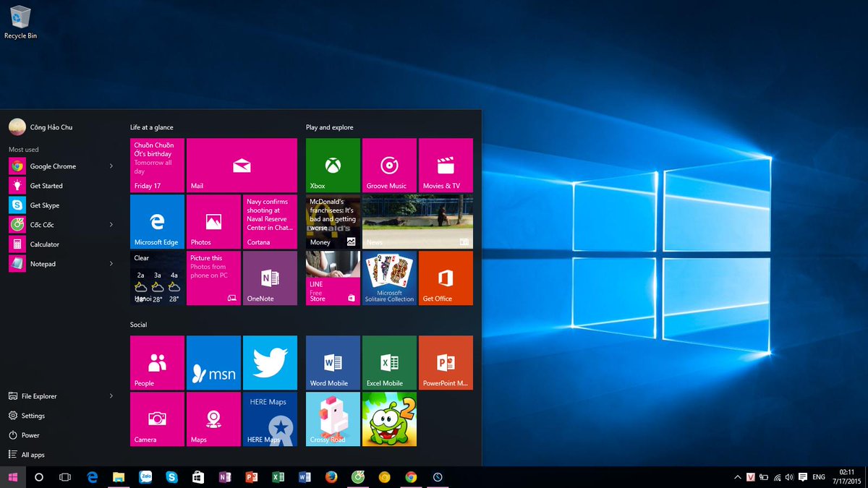The width and height of the screenshot is (868, 488).
Task: Open the clock showing 02:11
Action: point(846,477)
